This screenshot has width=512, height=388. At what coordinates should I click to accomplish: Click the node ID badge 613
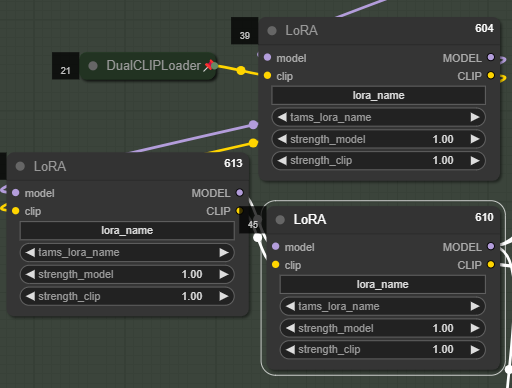(233, 163)
